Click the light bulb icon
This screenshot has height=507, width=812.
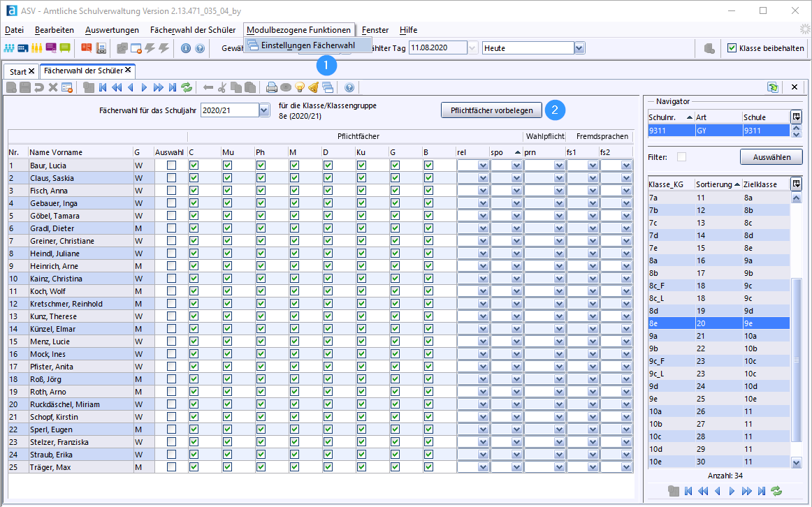[x=299, y=87]
